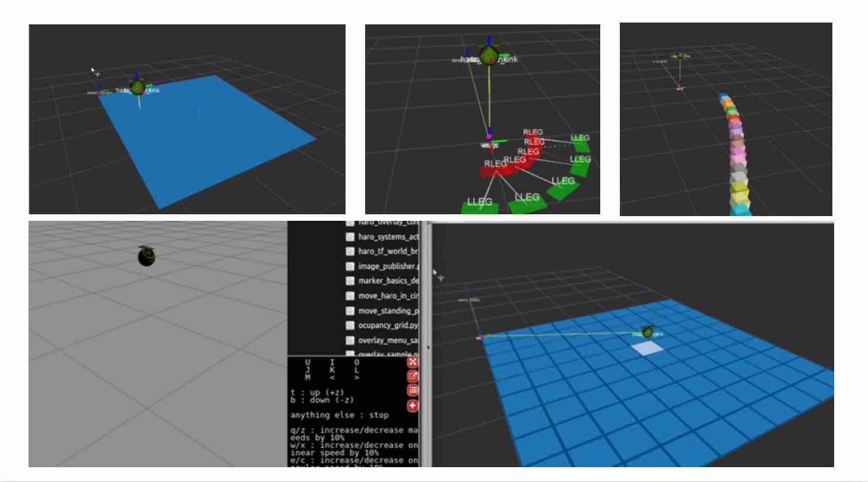Select the move_haro_in_cir file
Screen dimensions: 868x482
coord(388,296)
